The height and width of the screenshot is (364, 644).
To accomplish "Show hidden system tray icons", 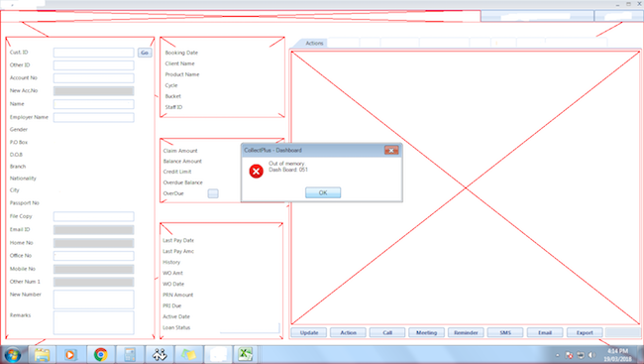I will click(x=558, y=355).
